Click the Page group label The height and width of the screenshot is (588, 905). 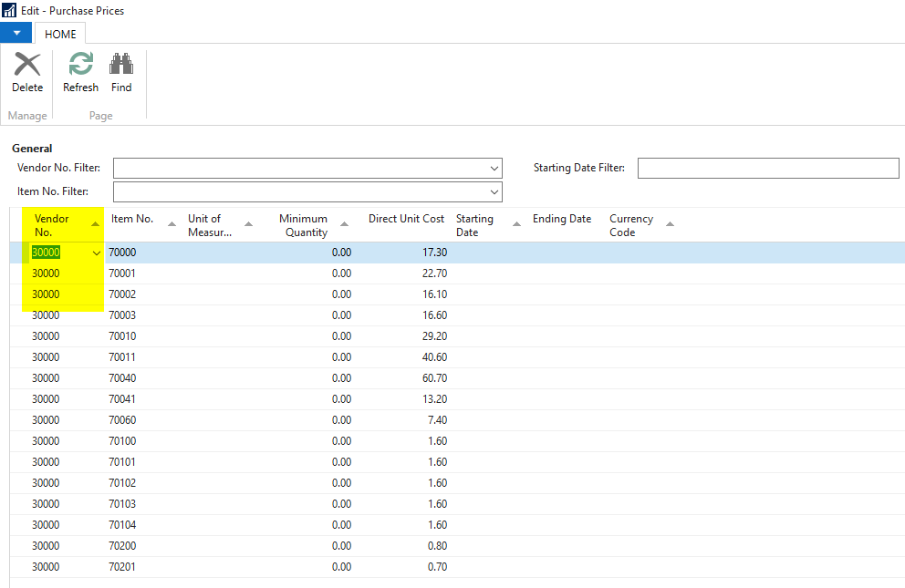pyautogui.click(x=100, y=115)
